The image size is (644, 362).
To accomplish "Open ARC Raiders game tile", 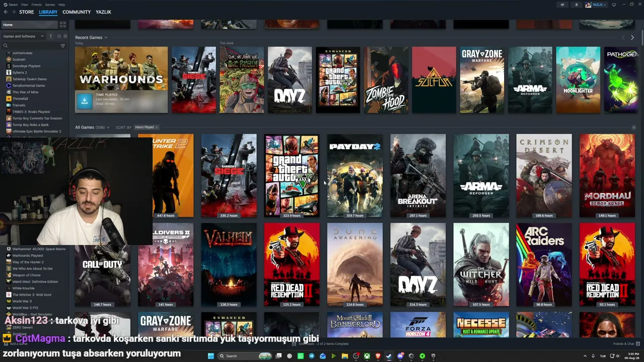I will 544,265.
